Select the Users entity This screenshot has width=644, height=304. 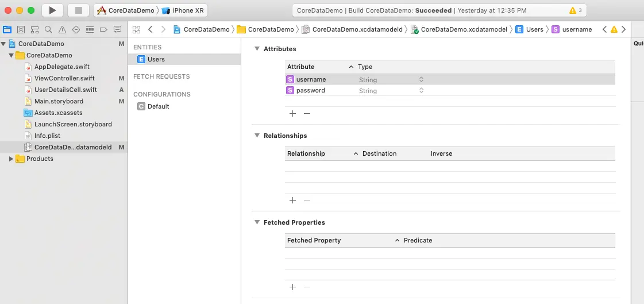184,59
